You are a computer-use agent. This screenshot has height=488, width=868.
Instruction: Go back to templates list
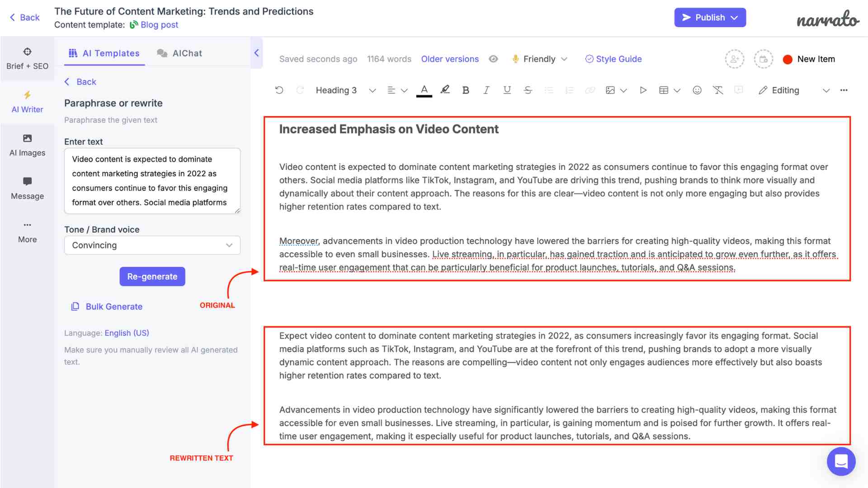click(x=80, y=82)
